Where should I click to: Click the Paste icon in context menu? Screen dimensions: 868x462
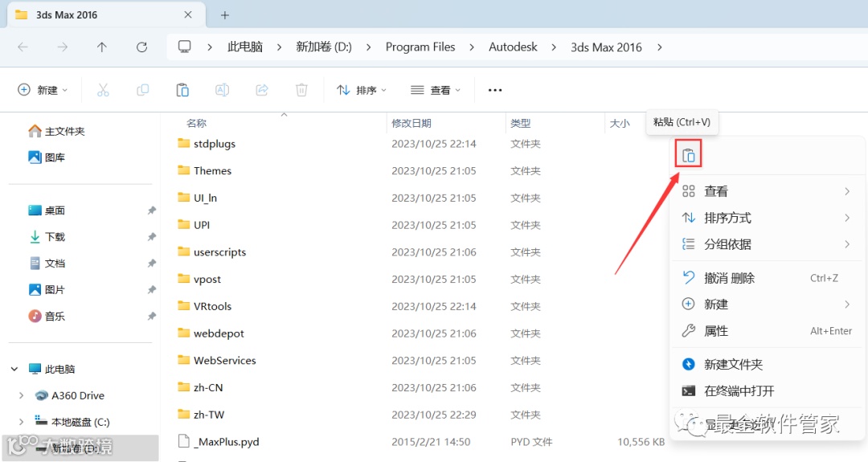(x=688, y=156)
